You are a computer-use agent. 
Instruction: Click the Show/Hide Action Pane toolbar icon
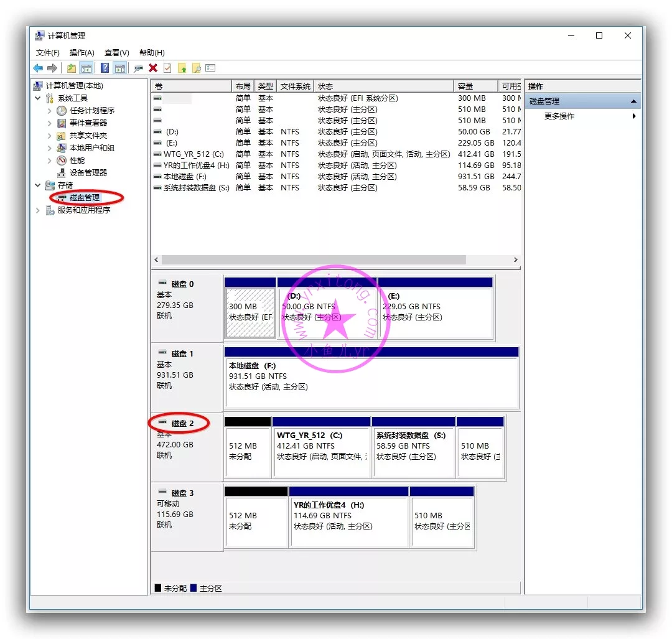(120, 68)
